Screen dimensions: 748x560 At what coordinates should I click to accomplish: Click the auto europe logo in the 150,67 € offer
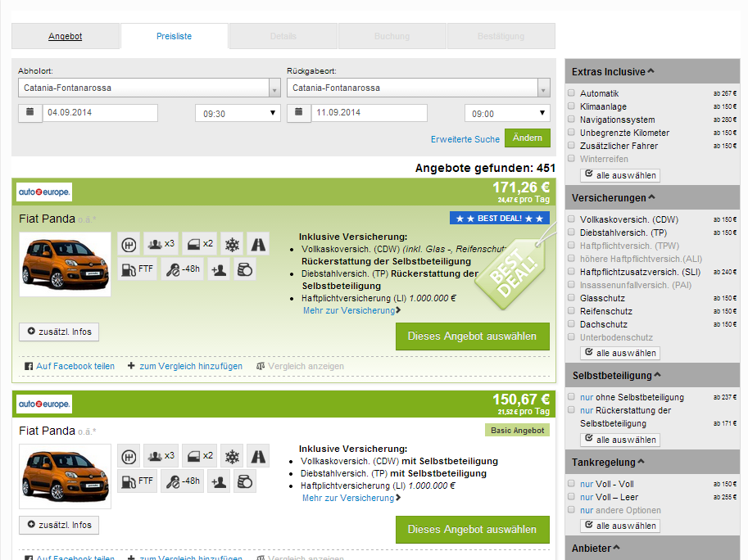(44, 404)
